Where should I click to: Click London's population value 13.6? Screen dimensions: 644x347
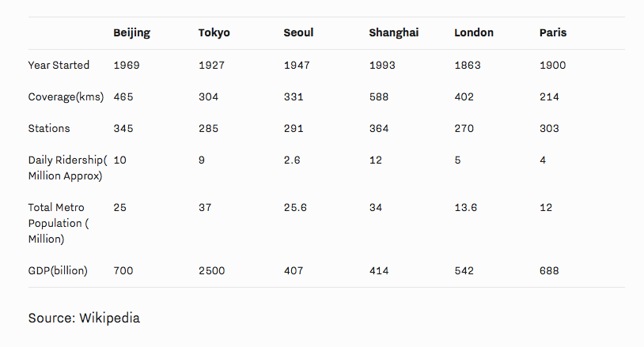point(465,207)
